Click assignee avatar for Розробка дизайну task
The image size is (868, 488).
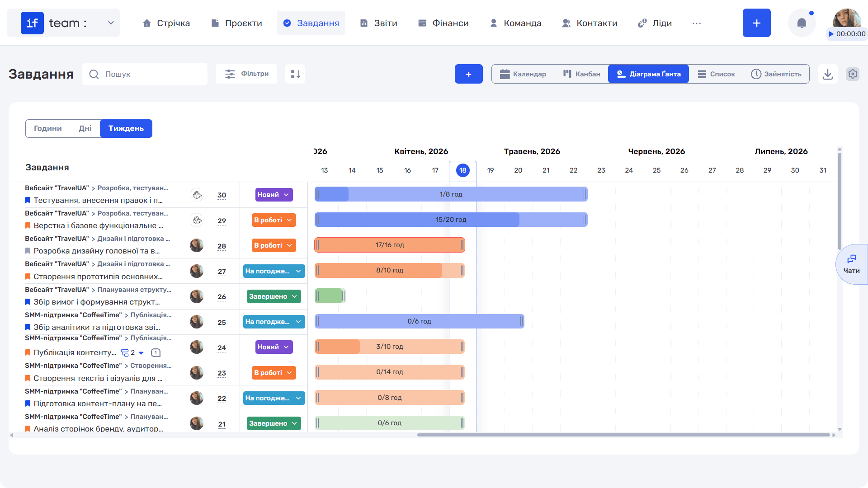coord(197,245)
